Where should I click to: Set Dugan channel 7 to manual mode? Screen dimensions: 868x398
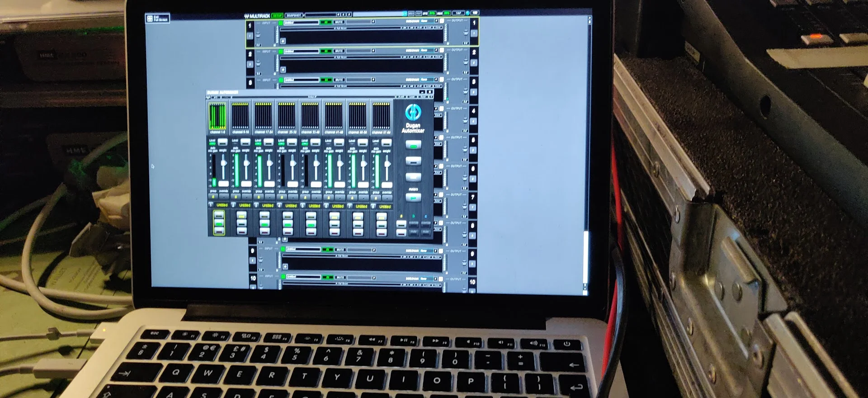[x=358, y=217]
